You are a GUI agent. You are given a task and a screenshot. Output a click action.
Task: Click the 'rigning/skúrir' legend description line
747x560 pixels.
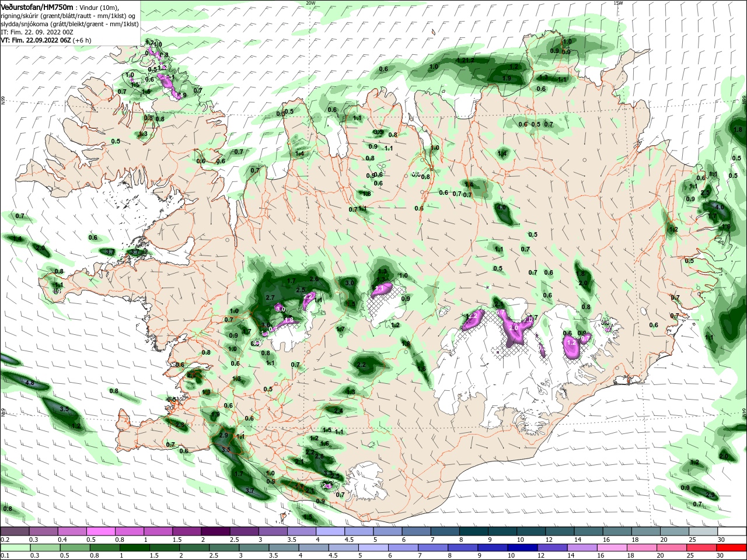[68, 16]
